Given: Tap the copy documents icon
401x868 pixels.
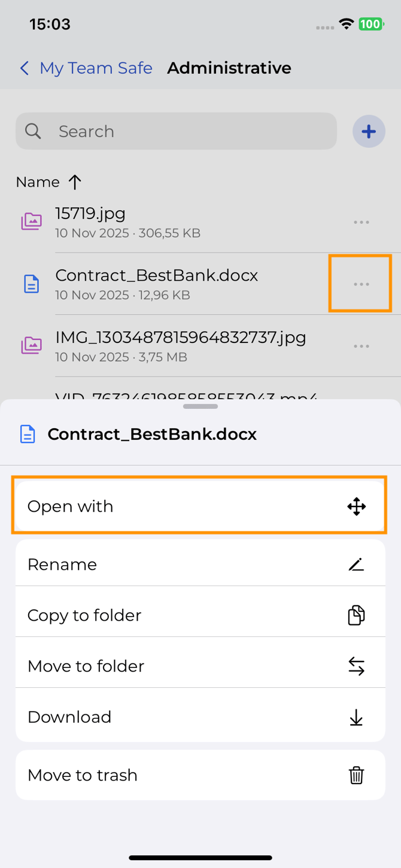Looking at the screenshot, I should pos(356,615).
